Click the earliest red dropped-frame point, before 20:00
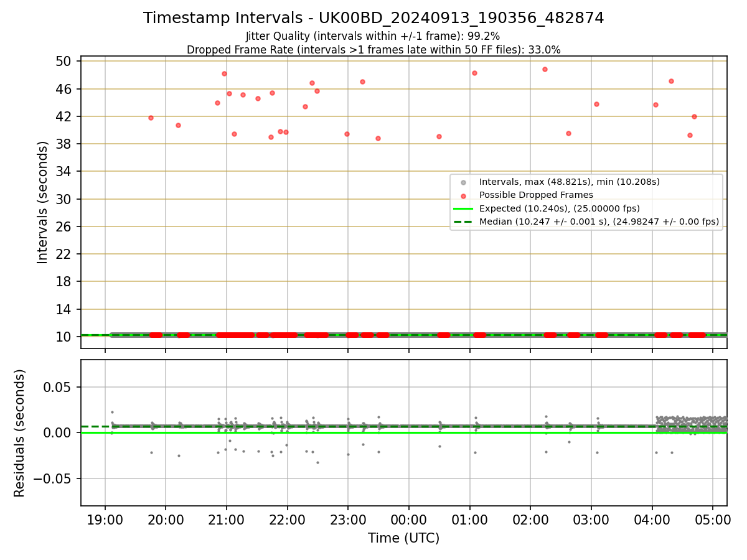The width and height of the screenshot is (747, 560). click(151, 118)
